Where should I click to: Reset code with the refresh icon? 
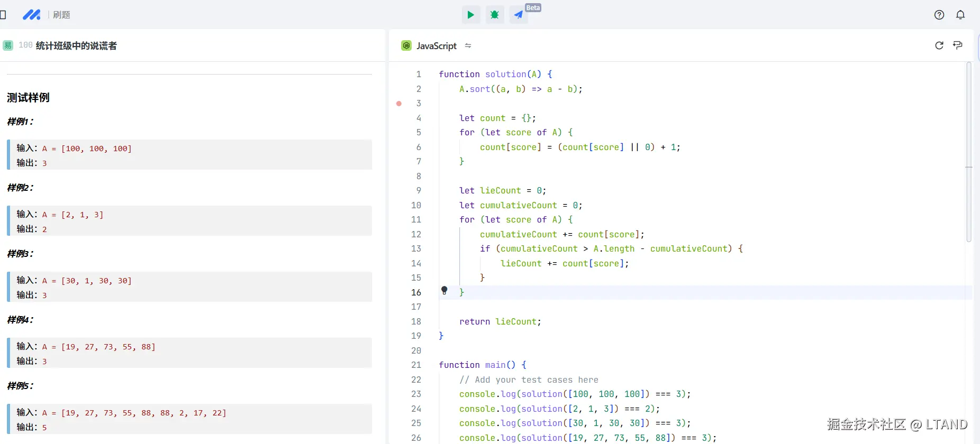point(939,45)
